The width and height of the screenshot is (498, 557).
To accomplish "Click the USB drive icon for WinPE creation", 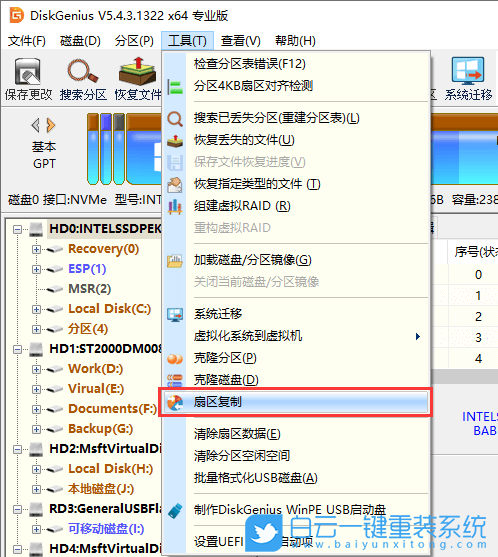I will [175, 511].
